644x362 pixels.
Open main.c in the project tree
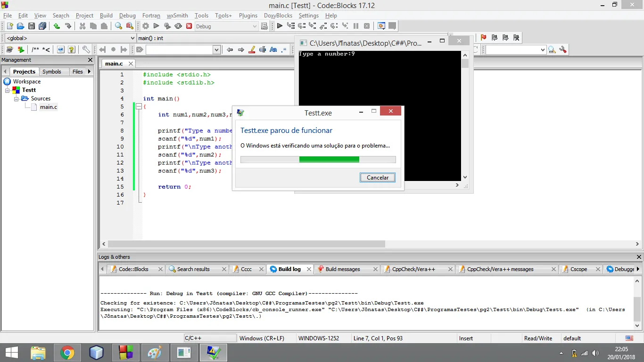tap(48, 107)
